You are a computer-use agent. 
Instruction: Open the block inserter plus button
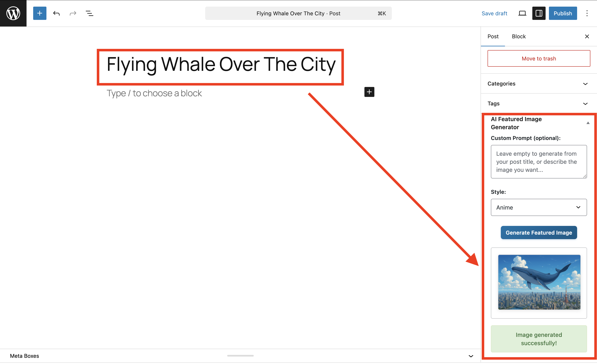tap(40, 13)
